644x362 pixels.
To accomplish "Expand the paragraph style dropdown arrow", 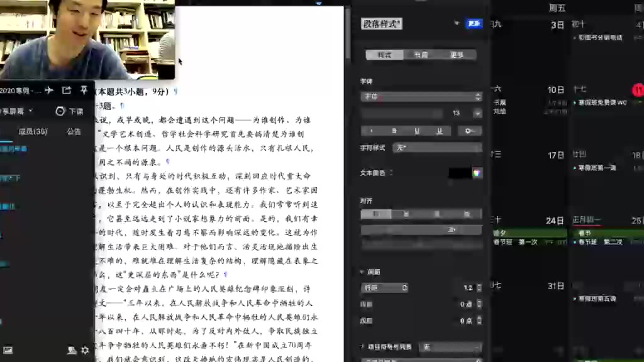I will point(457,24).
